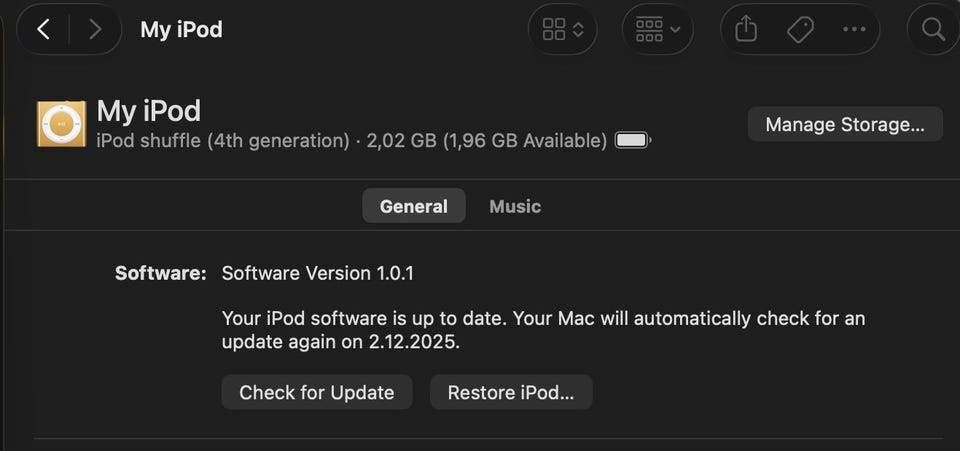960x451 pixels.
Task: Click the Search magnifier icon
Action: (x=933, y=30)
